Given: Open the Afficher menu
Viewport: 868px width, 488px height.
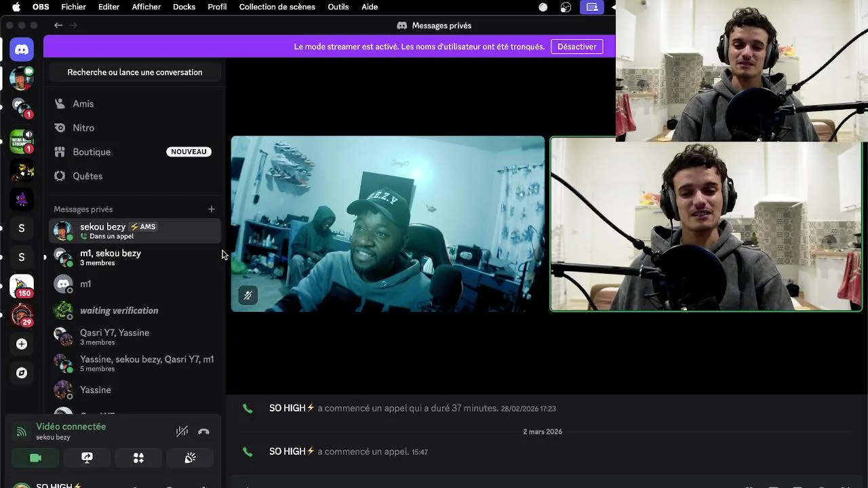Looking at the screenshot, I should (146, 7).
